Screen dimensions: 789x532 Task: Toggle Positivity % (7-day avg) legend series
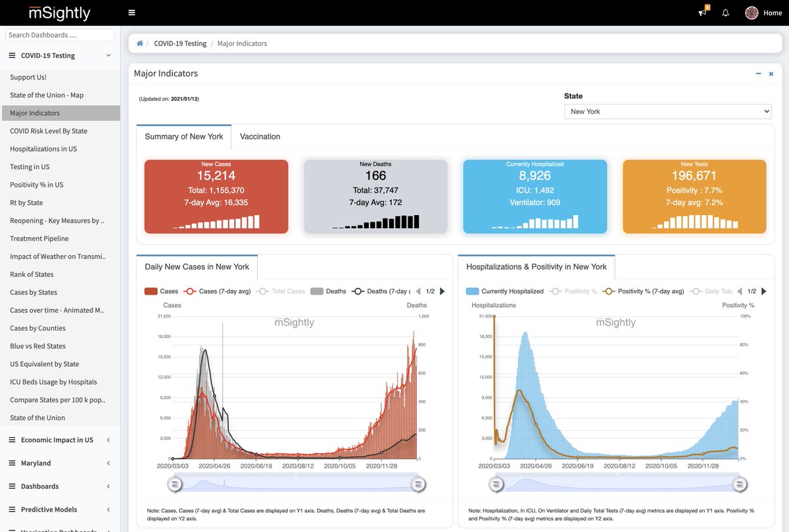(642, 291)
